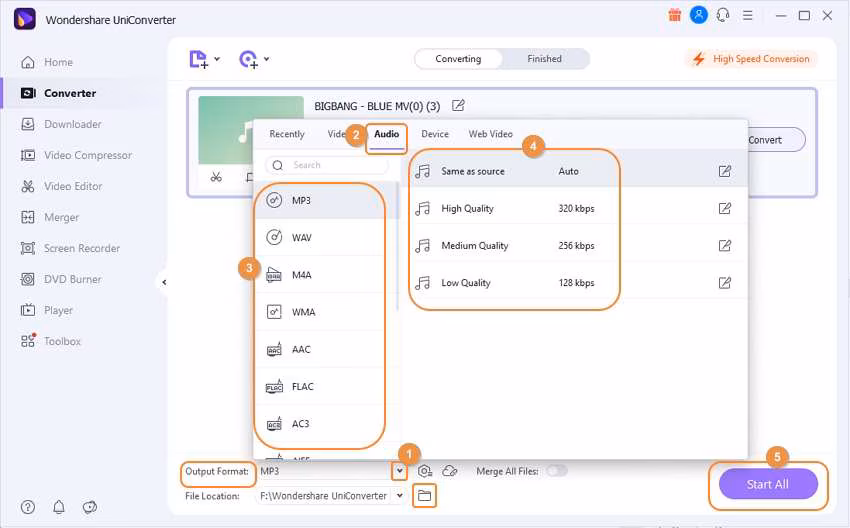Viewport: 850px width, 528px height.
Task: Click the format list scrollbar
Action: click(398, 247)
